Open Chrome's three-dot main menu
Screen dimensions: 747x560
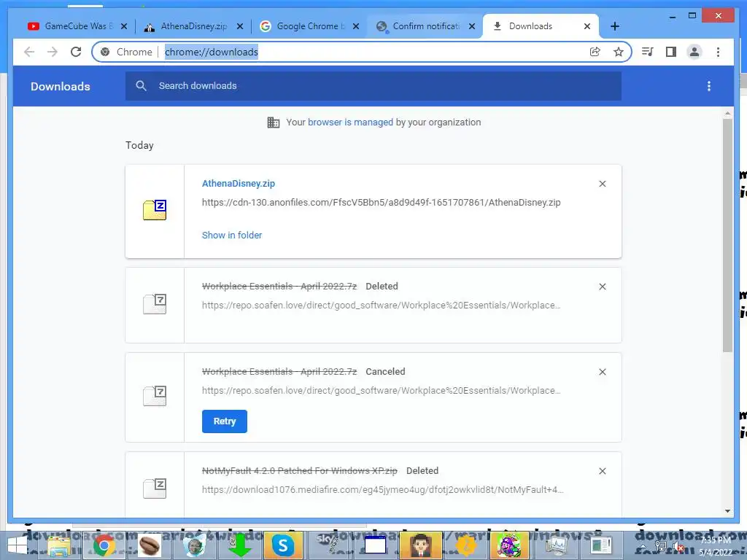tap(718, 52)
